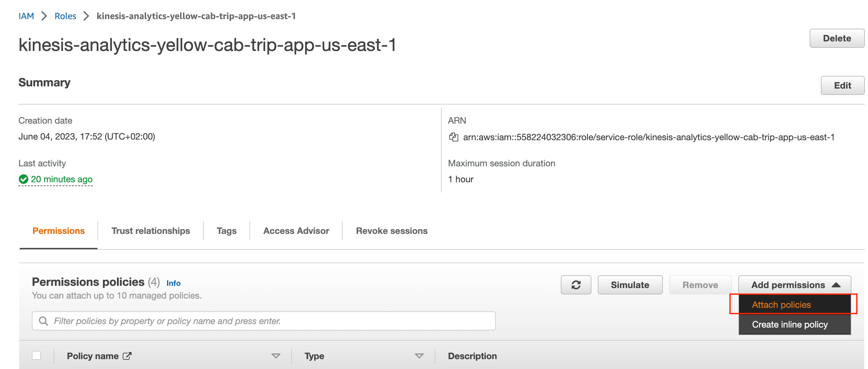This screenshot has height=369, width=868.
Task: Click the Delete role button
Action: (x=837, y=39)
